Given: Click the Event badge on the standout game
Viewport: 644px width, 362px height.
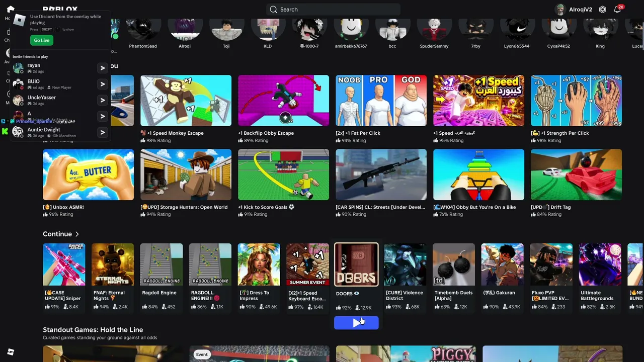Looking at the screenshot, I should (202, 354).
